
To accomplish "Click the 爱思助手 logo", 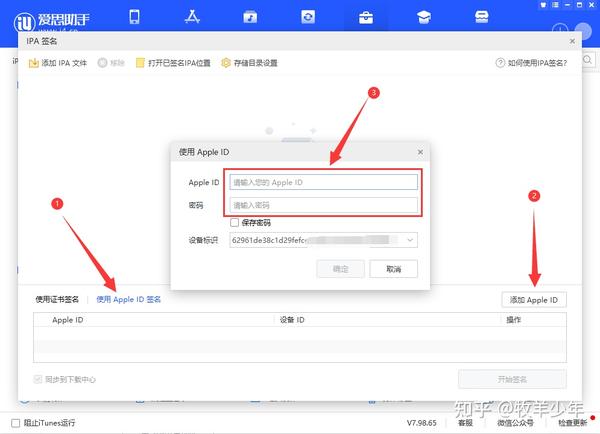I will 52,21.
